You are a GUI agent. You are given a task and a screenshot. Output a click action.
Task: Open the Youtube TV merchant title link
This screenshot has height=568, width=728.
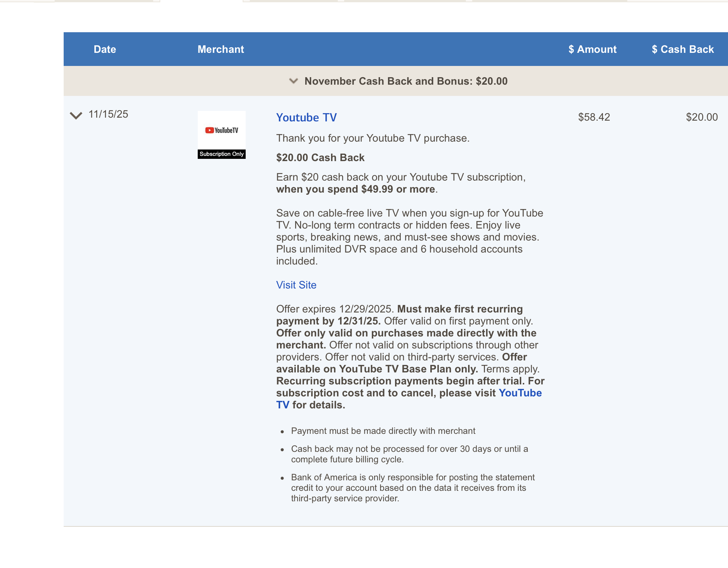306,118
